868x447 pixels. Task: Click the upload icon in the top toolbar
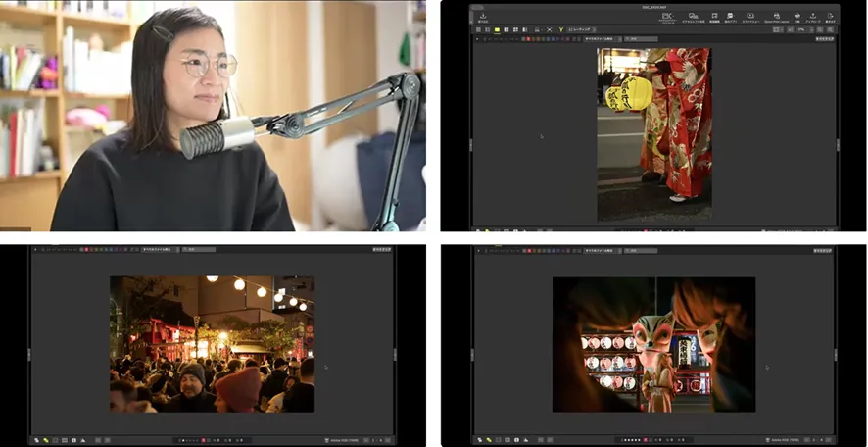coord(813,18)
